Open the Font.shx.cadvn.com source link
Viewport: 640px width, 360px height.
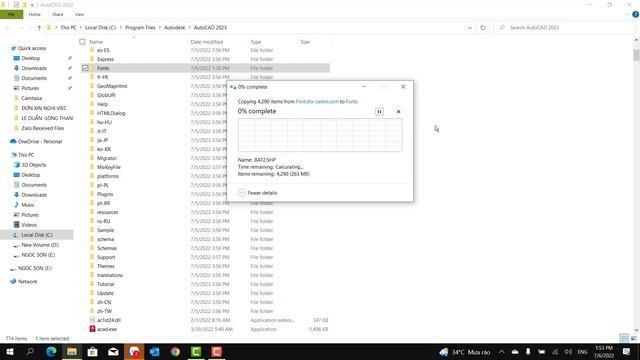(317, 102)
